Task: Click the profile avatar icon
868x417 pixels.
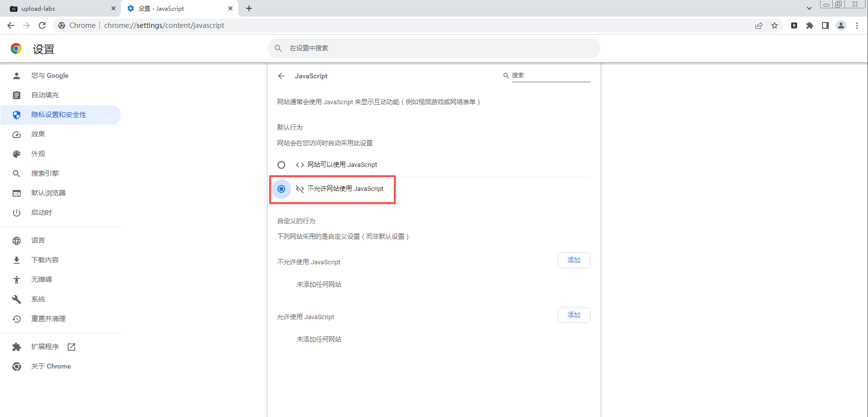Action: tap(841, 25)
